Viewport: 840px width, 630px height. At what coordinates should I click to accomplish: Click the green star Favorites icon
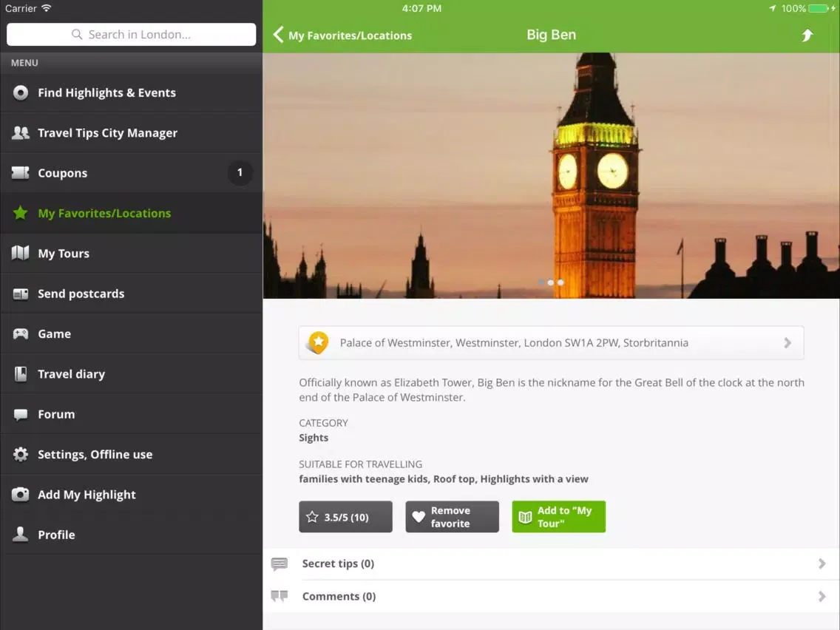tap(21, 213)
